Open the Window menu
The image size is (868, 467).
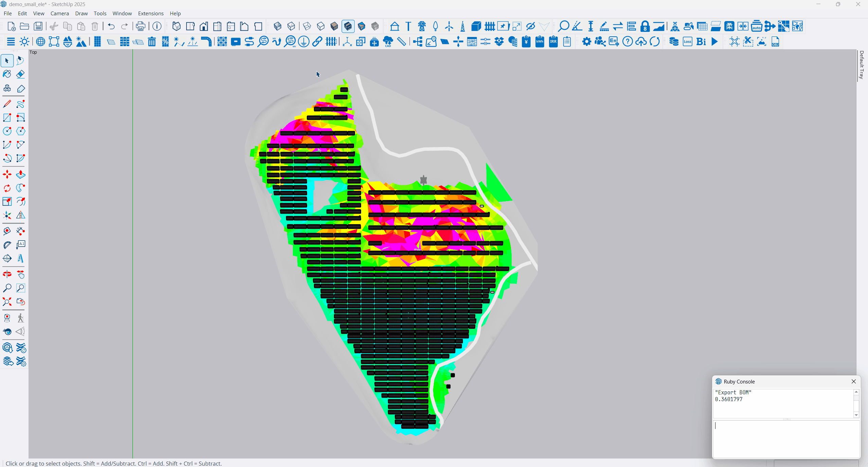click(x=122, y=13)
